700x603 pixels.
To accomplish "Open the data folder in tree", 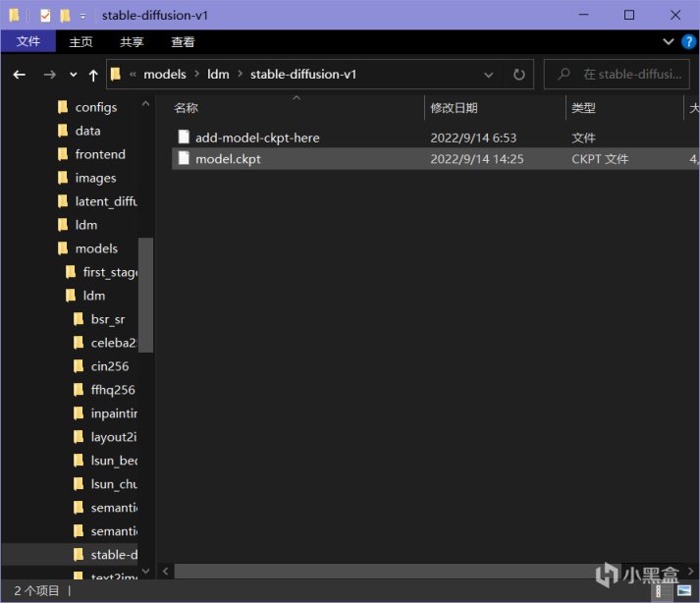I will point(87,131).
